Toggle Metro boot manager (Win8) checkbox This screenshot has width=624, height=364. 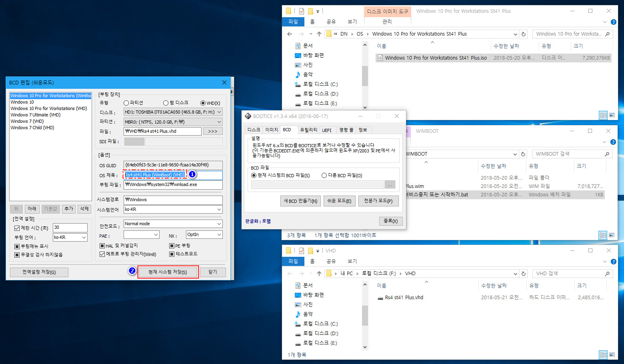point(102,254)
